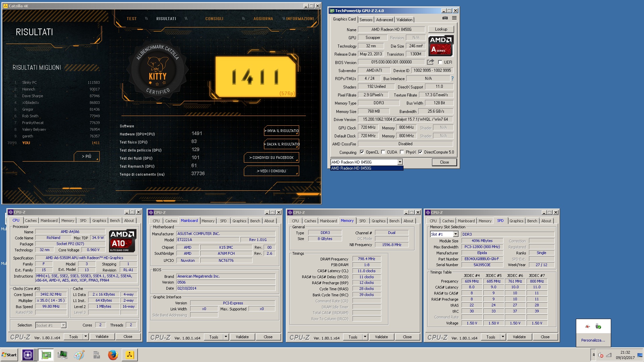Launch Paint from the taskbar
Screen dimensions: 644x362
click(79, 355)
